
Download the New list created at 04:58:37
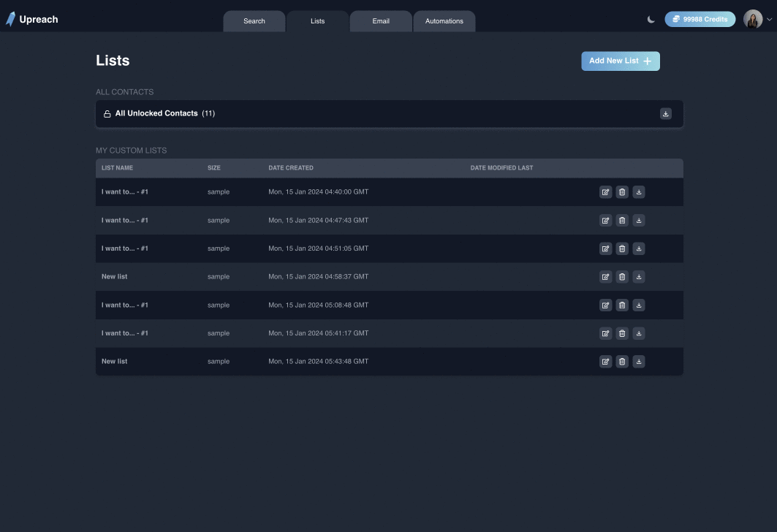[639, 277]
